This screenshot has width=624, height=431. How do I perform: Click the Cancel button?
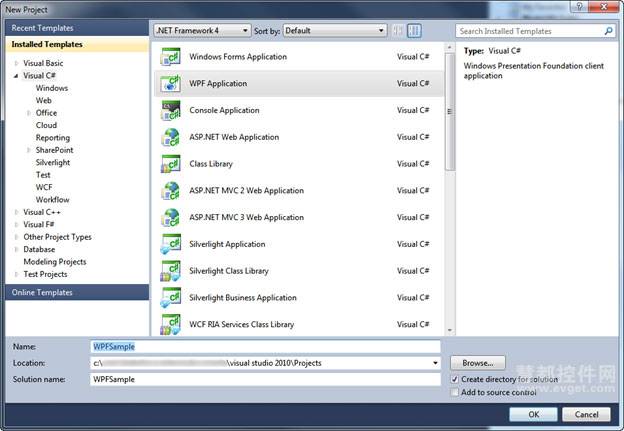[x=586, y=414]
